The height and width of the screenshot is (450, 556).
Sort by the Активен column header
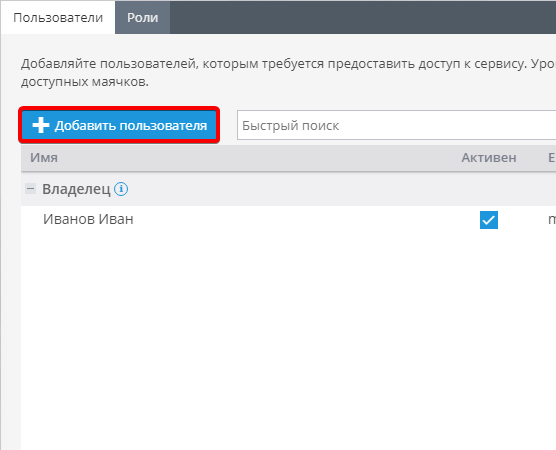click(489, 157)
